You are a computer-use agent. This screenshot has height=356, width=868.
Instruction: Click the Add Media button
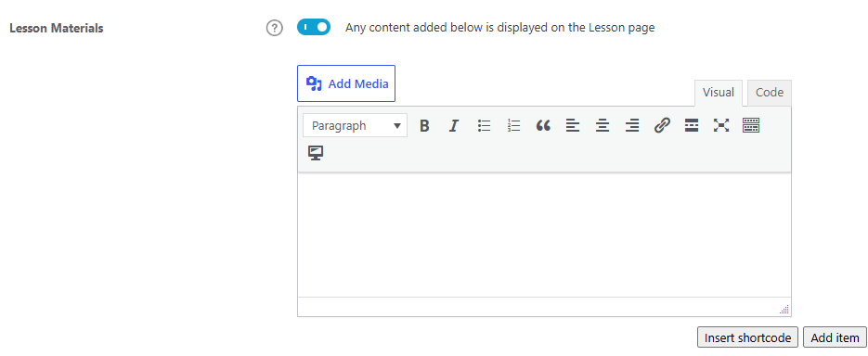pyautogui.click(x=346, y=83)
